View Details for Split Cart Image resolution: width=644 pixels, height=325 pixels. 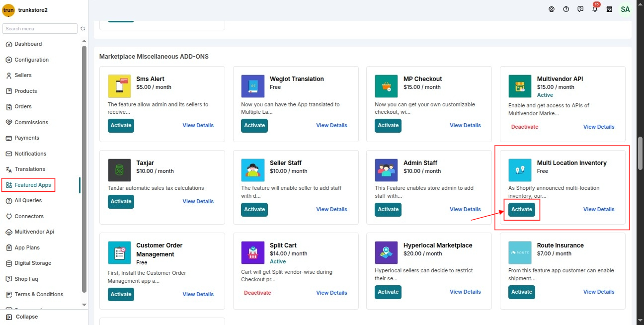pos(332,293)
